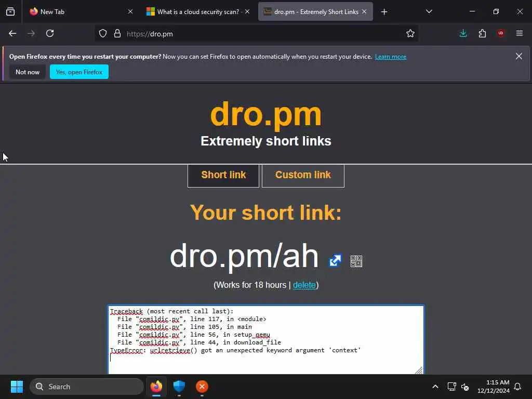
Task: Open the notification bell
Action: pyautogui.click(x=517, y=387)
